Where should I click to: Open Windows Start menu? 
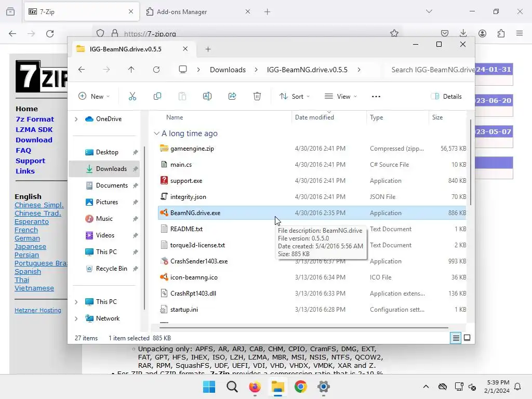(x=209, y=387)
